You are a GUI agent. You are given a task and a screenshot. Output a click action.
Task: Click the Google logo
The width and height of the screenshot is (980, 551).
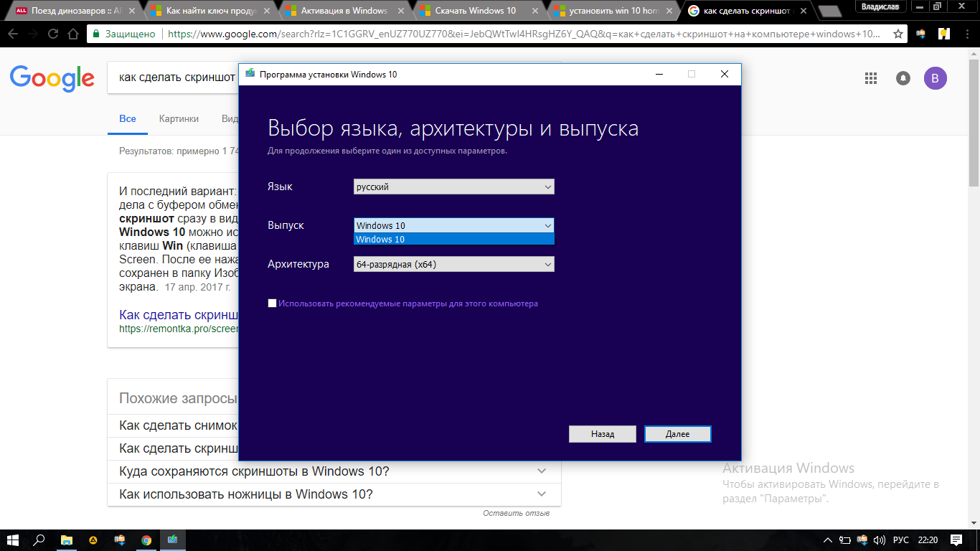52,78
